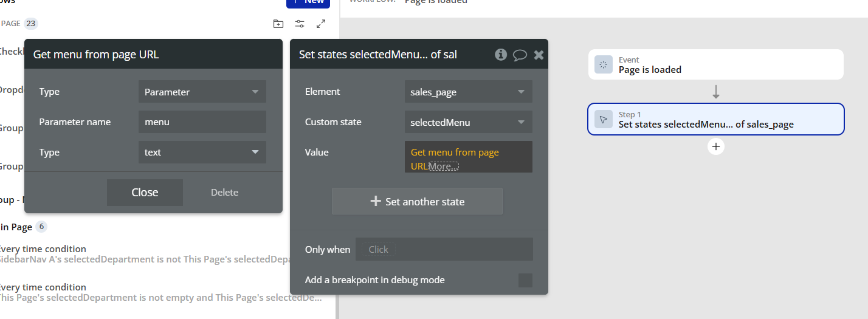Click the Page is loaded event icon
Screen dimensions: 868x319
click(x=604, y=64)
